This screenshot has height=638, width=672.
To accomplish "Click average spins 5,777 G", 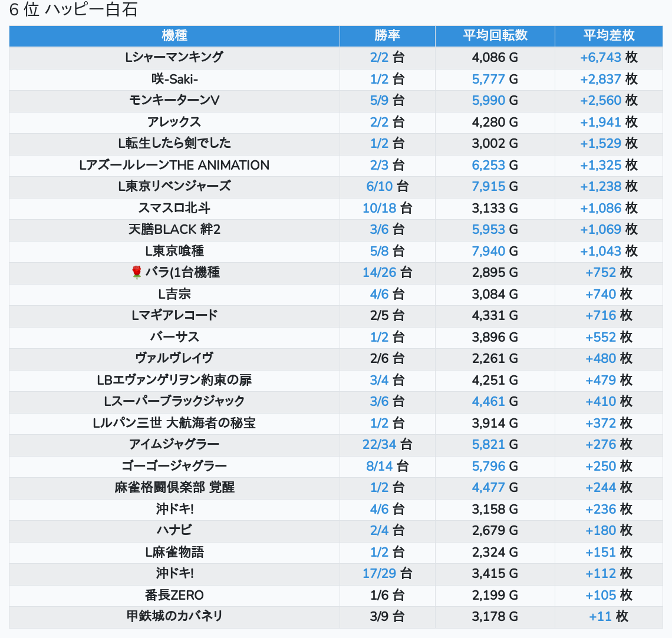I will (495, 79).
